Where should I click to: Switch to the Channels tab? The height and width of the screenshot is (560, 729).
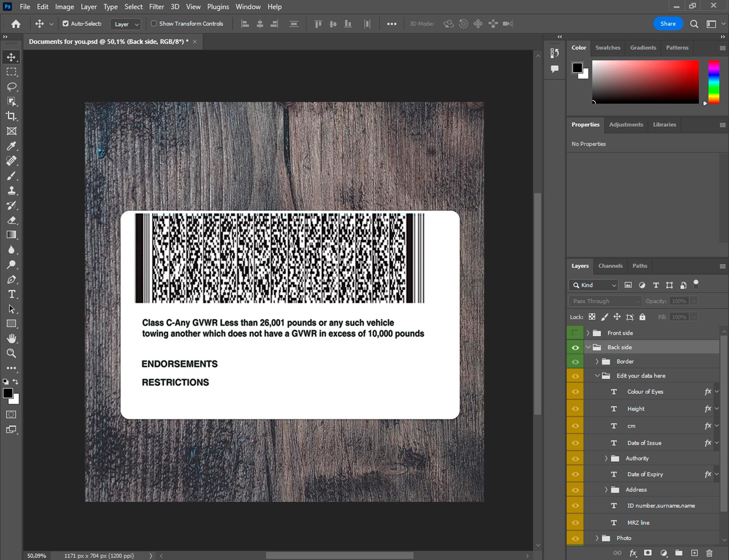(610, 266)
